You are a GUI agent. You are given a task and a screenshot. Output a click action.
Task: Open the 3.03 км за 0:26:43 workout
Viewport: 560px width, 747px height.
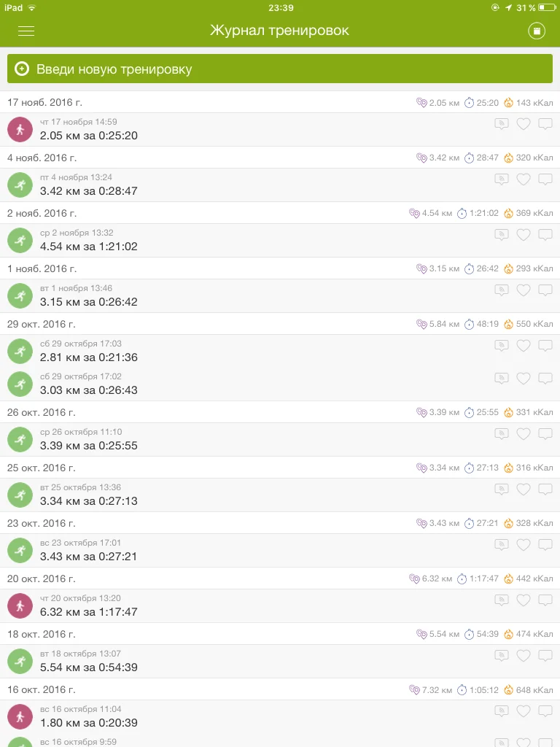88,390
